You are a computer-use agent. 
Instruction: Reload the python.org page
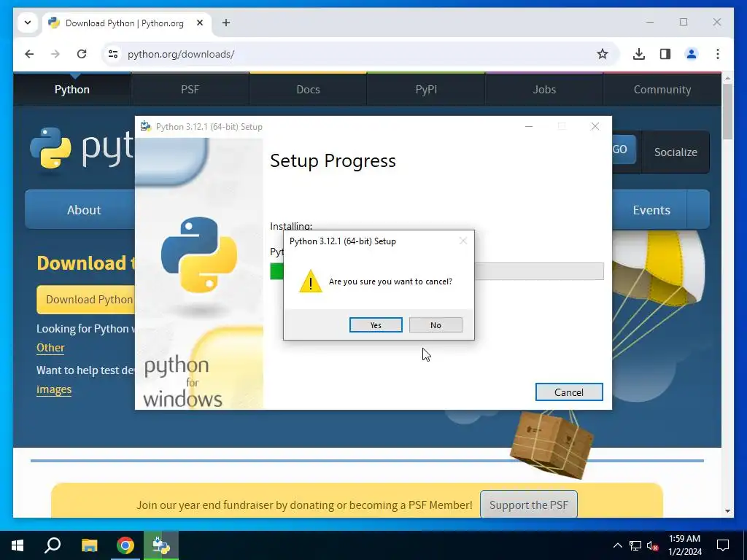[82, 54]
